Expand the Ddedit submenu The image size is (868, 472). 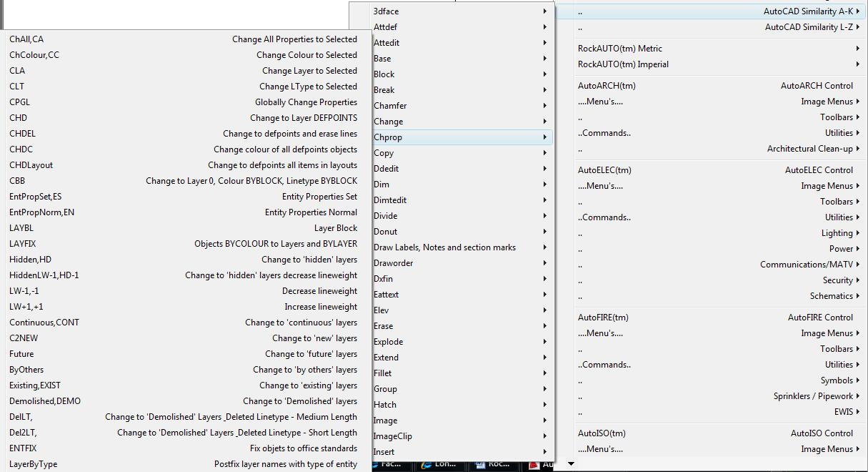point(462,169)
